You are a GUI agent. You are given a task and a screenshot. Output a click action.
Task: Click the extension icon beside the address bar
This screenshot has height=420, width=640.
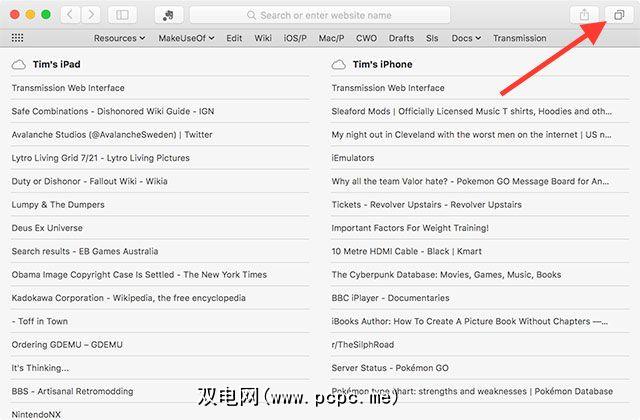coord(169,15)
